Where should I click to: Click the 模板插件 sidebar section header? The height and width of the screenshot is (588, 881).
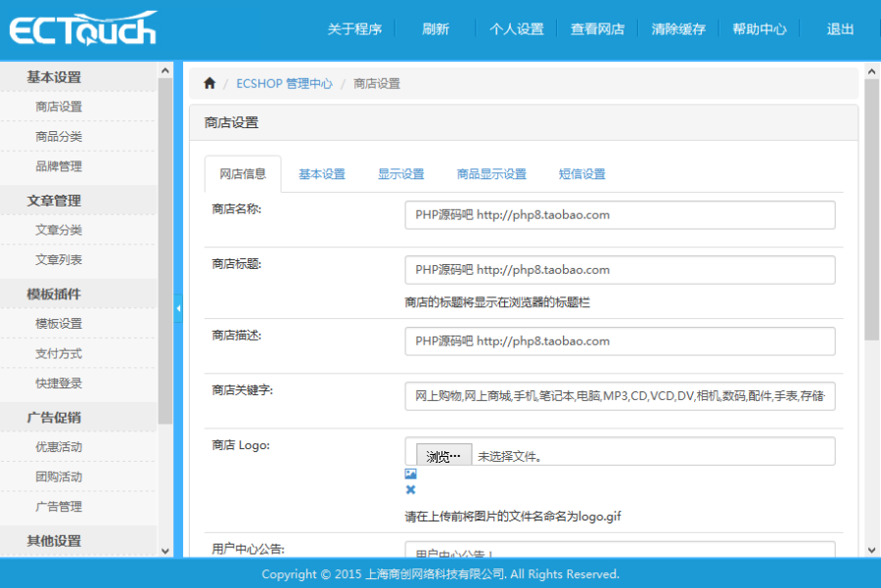coord(78,294)
